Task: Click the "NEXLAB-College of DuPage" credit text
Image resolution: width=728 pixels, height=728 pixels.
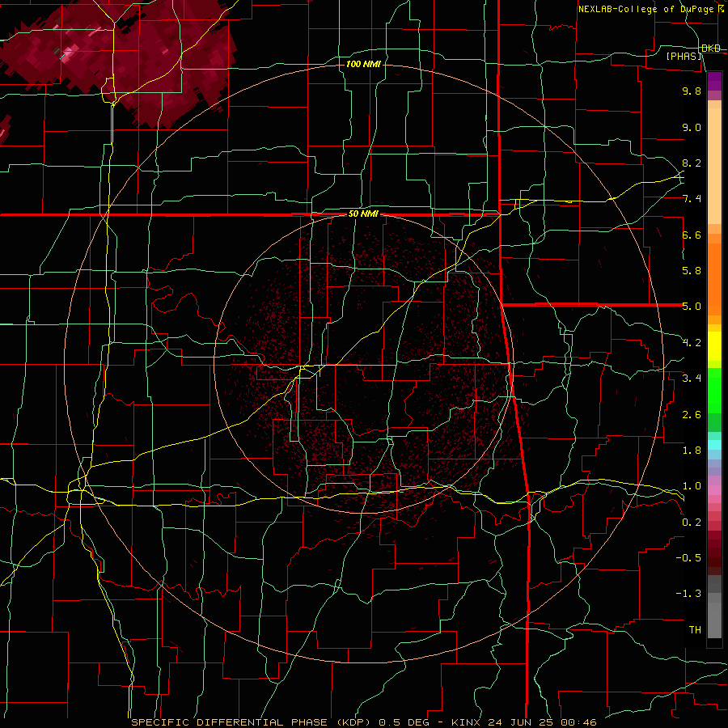Action: coord(645,9)
